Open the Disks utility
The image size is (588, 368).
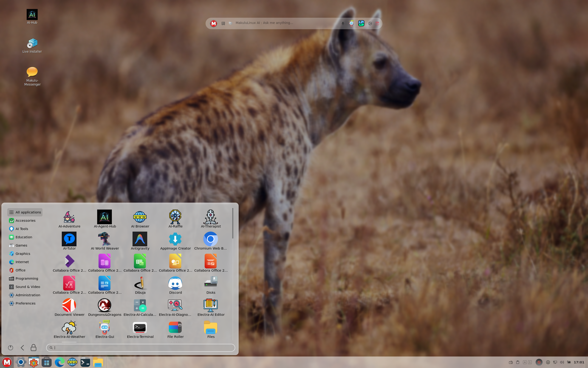click(x=211, y=285)
